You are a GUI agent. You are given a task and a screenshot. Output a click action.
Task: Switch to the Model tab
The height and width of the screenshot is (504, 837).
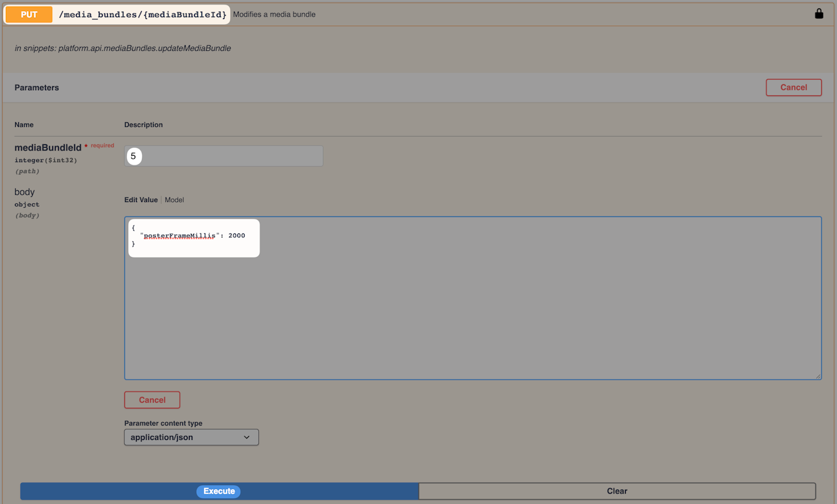[174, 200]
